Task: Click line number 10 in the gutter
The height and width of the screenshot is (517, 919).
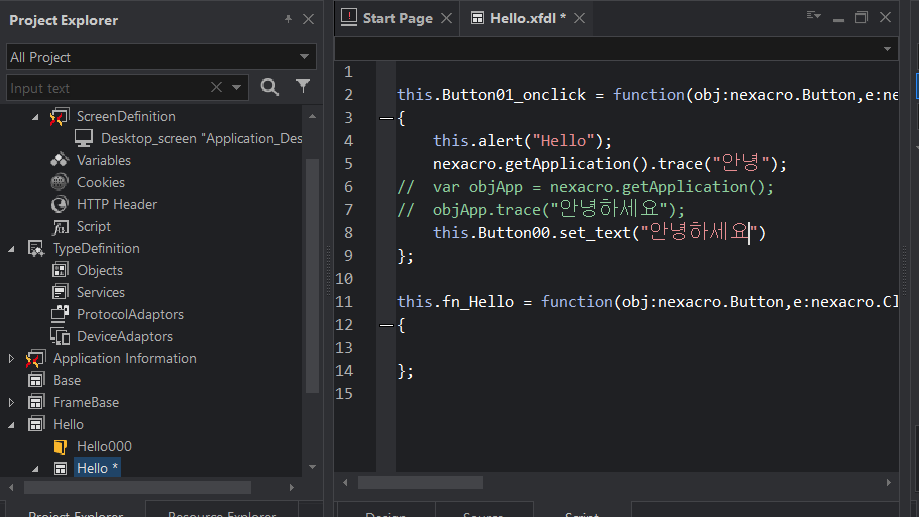Action: point(344,278)
